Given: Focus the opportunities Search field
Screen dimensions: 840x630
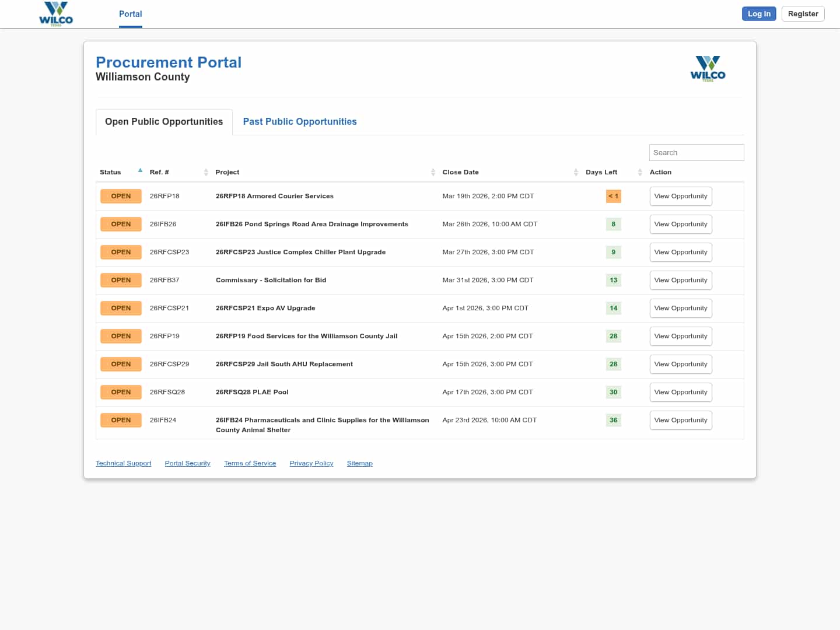Looking at the screenshot, I should coord(696,153).
